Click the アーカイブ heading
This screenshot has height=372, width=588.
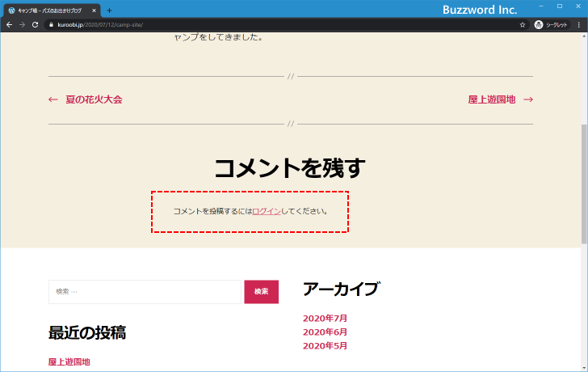pyautogui.click(x=341, y=289)
